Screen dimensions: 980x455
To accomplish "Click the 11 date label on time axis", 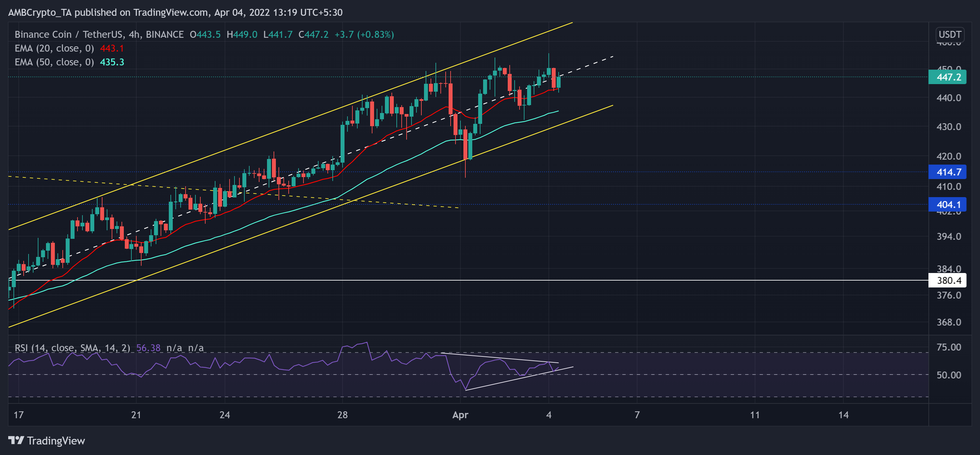I will [x=755, y=415].
